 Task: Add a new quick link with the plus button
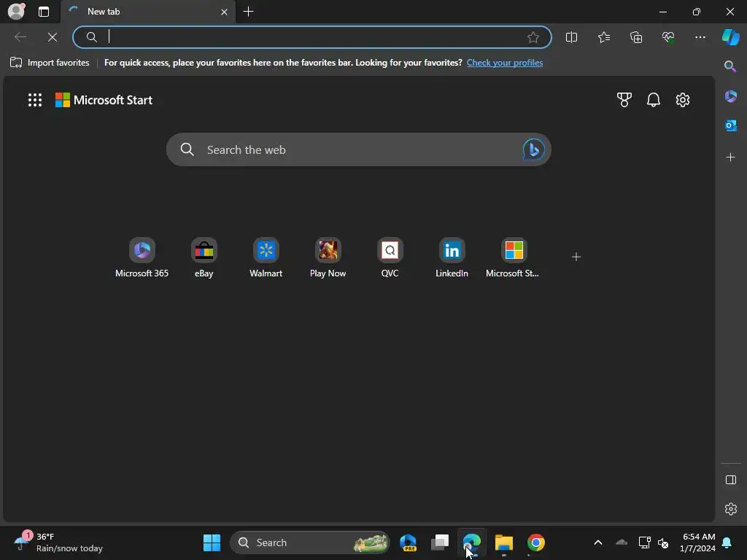576,257
